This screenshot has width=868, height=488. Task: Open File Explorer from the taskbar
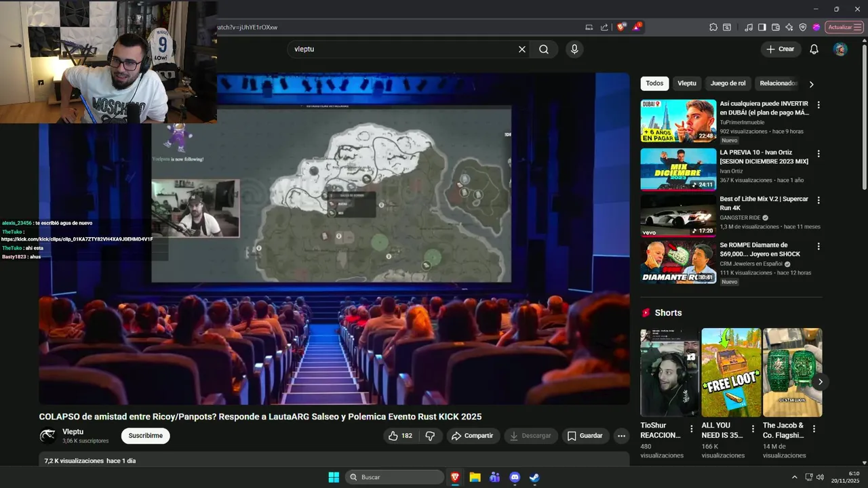point(475,477)
